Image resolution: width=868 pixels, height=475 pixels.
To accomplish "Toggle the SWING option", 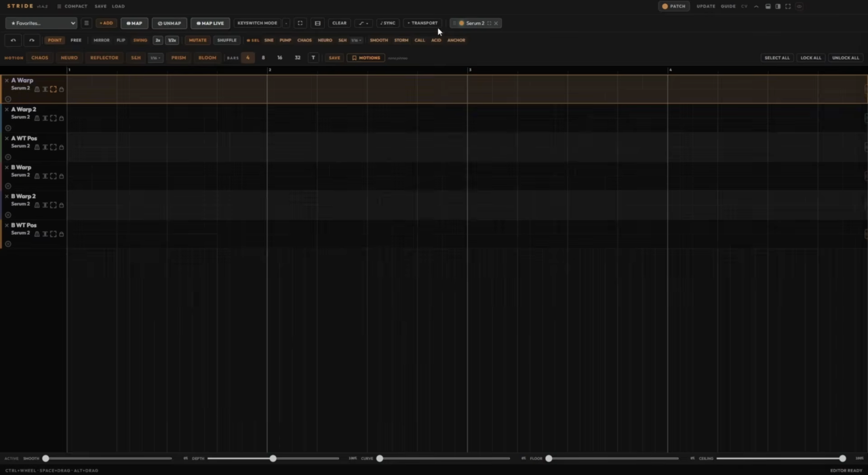I will click(x=140, y=40).
